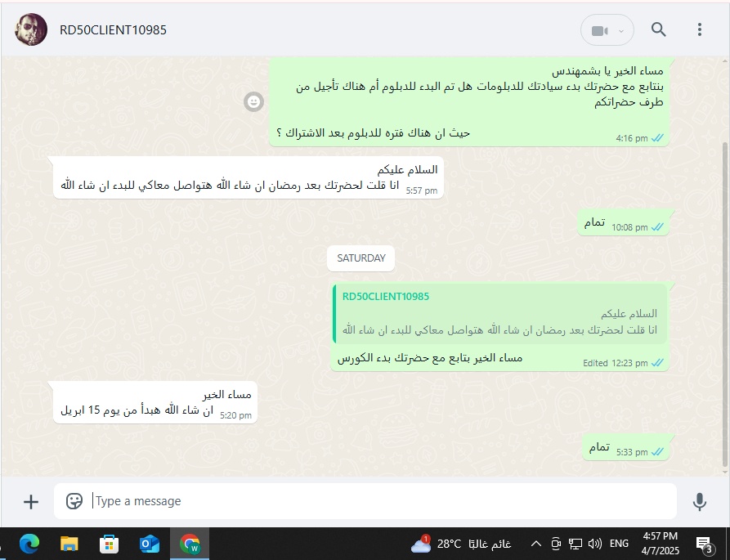Open the attach plus button

point(31,502)
